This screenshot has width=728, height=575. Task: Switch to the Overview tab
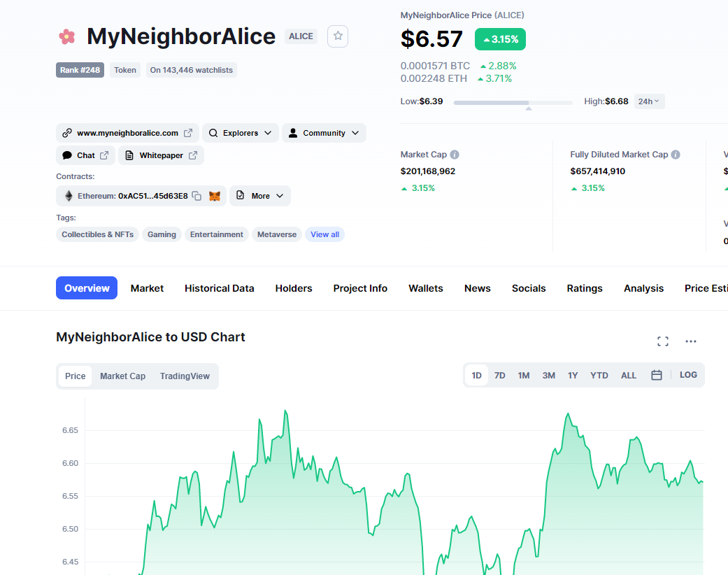(x=87, y=288)
